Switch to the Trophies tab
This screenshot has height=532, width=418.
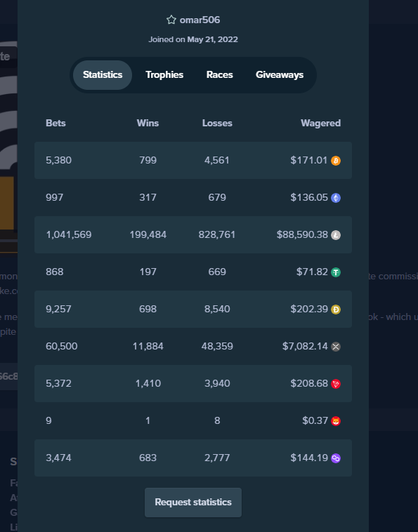164,75
